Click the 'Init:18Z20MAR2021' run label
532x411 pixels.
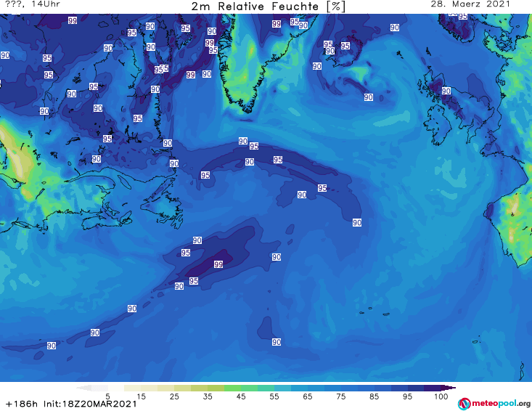click(90, 404)
